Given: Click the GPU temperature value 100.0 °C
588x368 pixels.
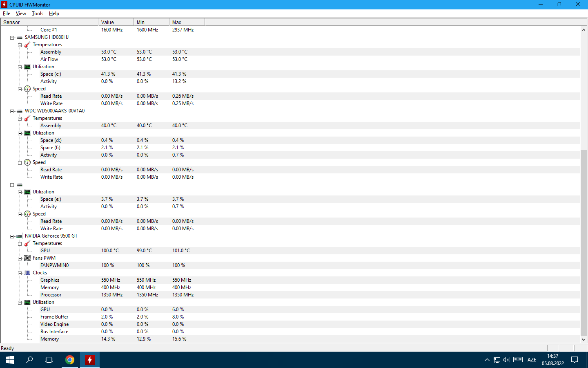Looking at the screenshot, I should 110,251.
